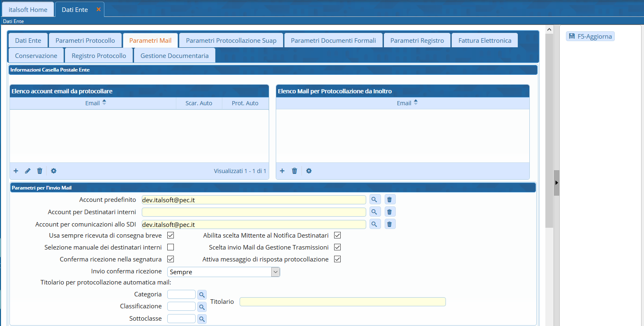
Task: Click the Account per Destinatari interni field
Action: (x=254, y=212)
